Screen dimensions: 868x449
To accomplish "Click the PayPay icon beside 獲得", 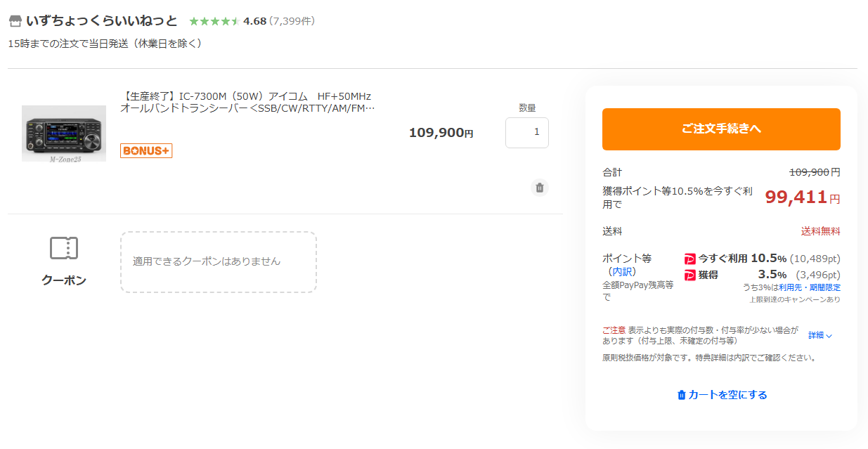I will (689, 275).
